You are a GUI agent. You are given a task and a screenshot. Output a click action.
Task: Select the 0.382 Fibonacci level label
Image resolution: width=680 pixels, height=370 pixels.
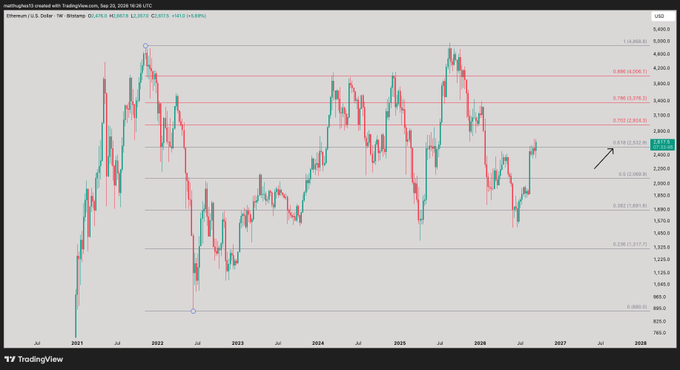(630, 206)
